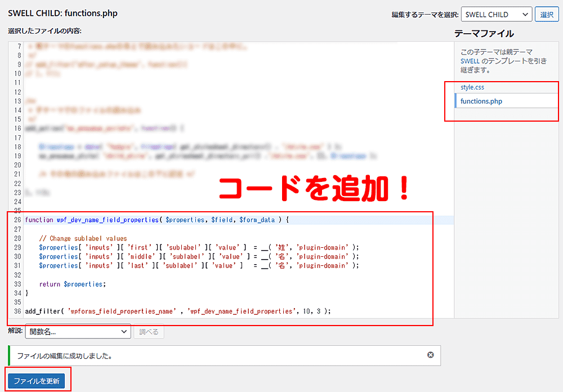Open the theme selection dropdown SWELL CHILD
The width and height of the screenshot is (563, 392).
click(497, 15)
